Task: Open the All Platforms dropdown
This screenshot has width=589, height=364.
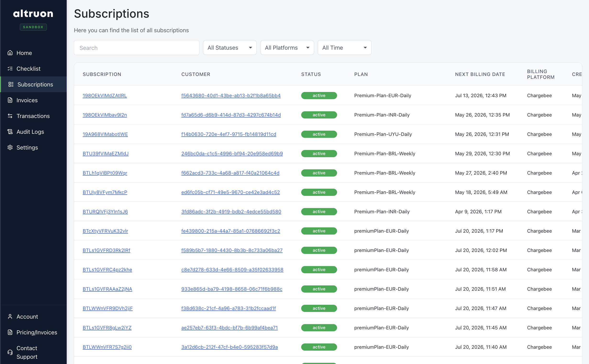Action: click(287, 48)
